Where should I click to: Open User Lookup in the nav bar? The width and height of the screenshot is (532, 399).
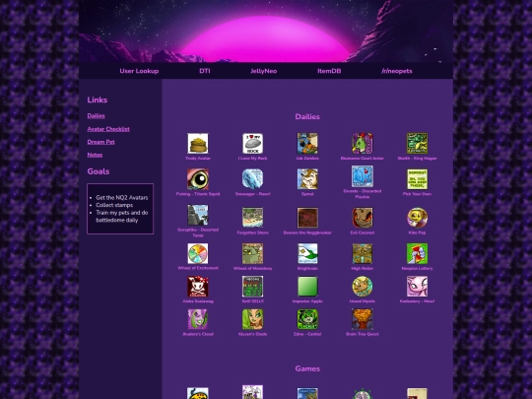tap(139, 71)
